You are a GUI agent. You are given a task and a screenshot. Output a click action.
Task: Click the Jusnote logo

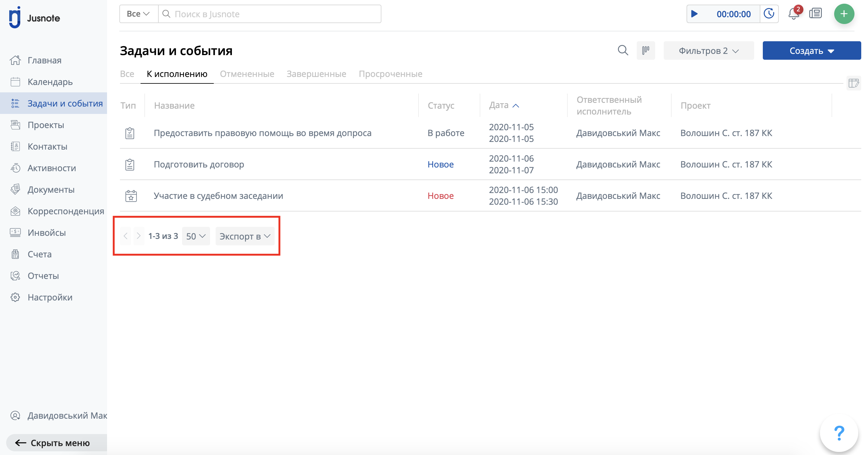coord(34,18)
